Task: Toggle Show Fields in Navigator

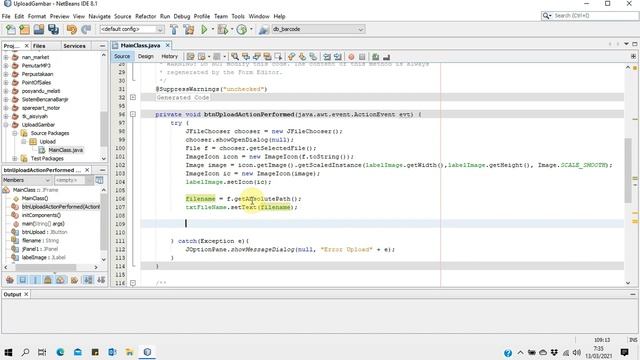Action: (22, 280)
